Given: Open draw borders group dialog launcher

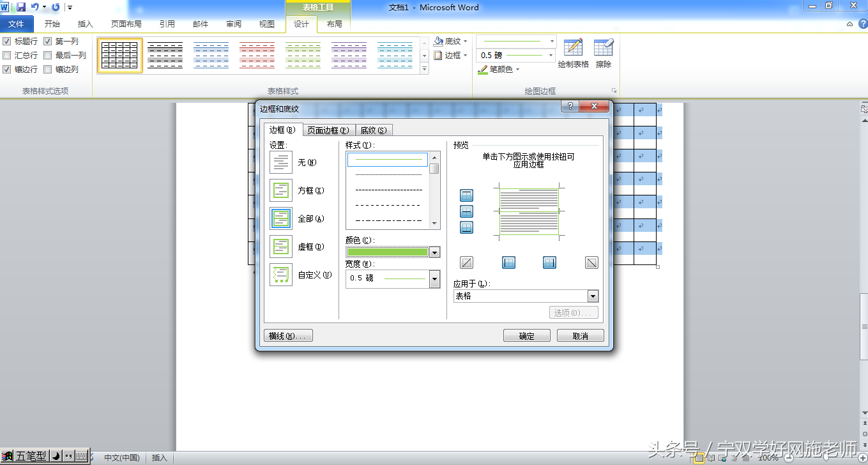Looking at the screenshot, I should coord(614,91).
